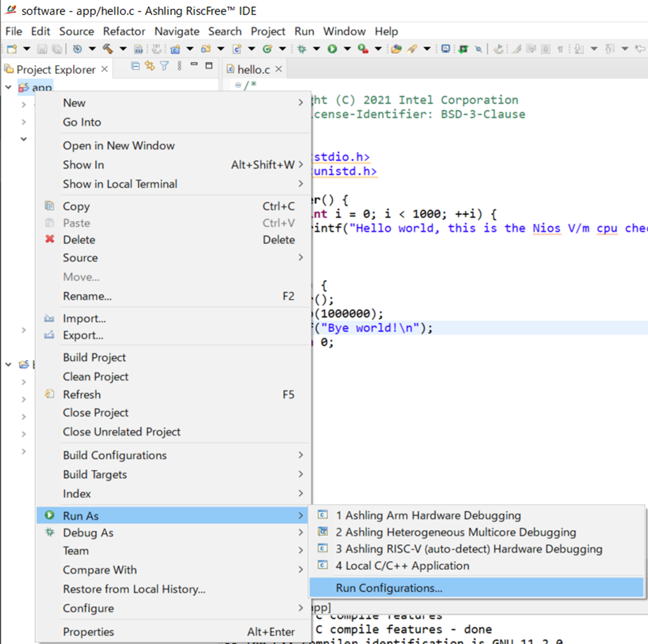648x644 pixels.
Task: Close the hello.c editor tab
Action: tap(278, 69)
